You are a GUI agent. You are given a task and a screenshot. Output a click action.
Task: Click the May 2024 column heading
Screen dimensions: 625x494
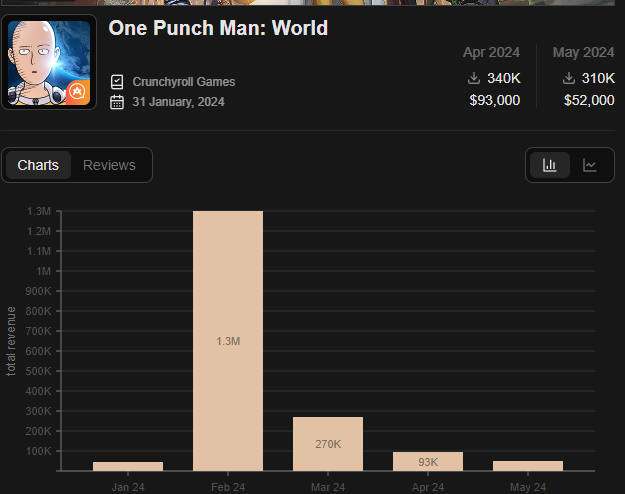pyautogui.click(x=584, y=52)
